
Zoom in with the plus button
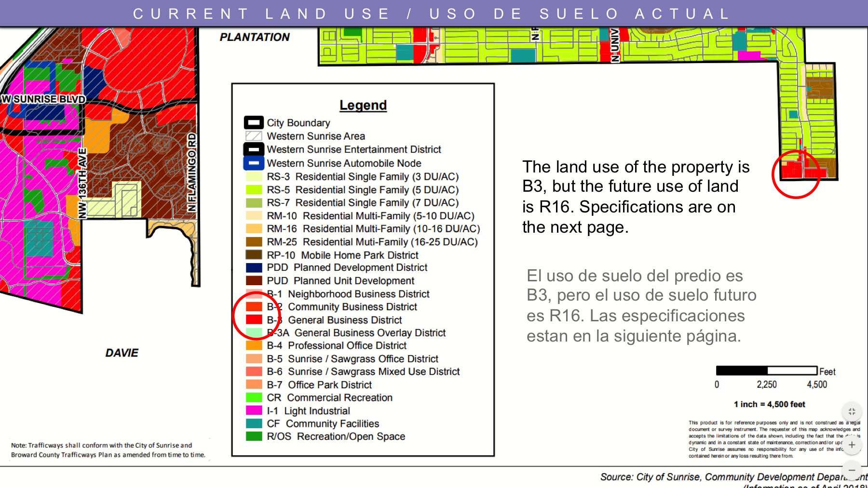tap(852, 445)
